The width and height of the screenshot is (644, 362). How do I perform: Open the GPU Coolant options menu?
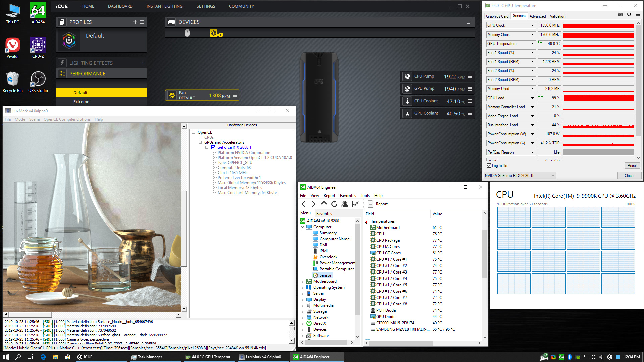pos(470,113)
